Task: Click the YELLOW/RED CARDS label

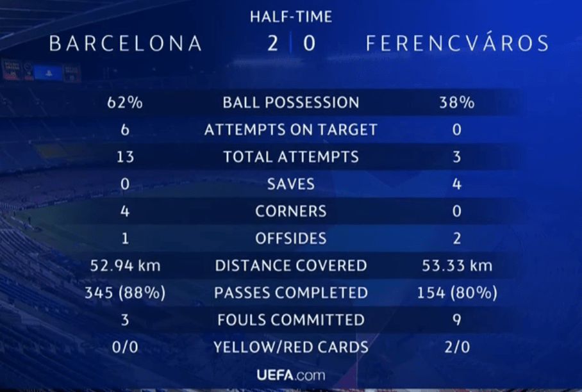Action: click(x=291, y=348)
